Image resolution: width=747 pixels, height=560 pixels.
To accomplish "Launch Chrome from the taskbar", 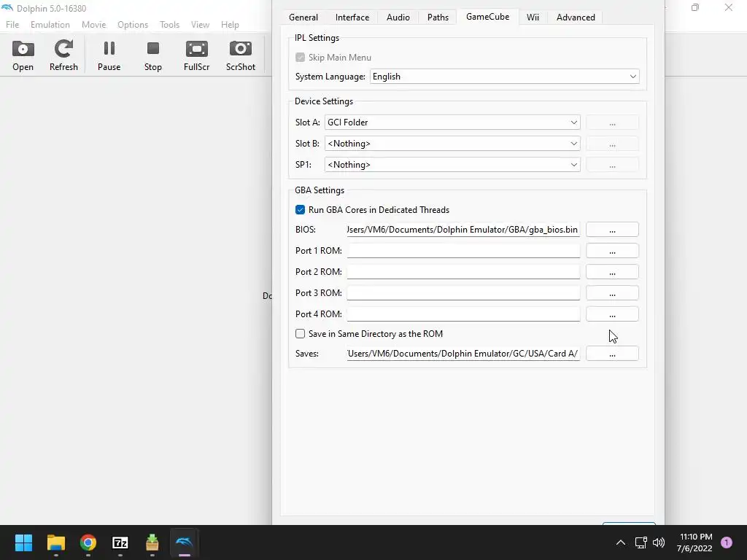I will click(x=88, y=542).
